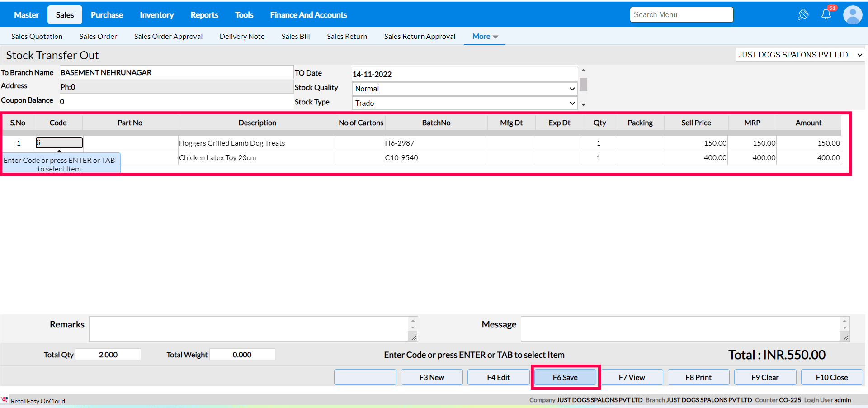Click the pin icon in header
This screenshot has height=408, width=868.
point(803,14)
